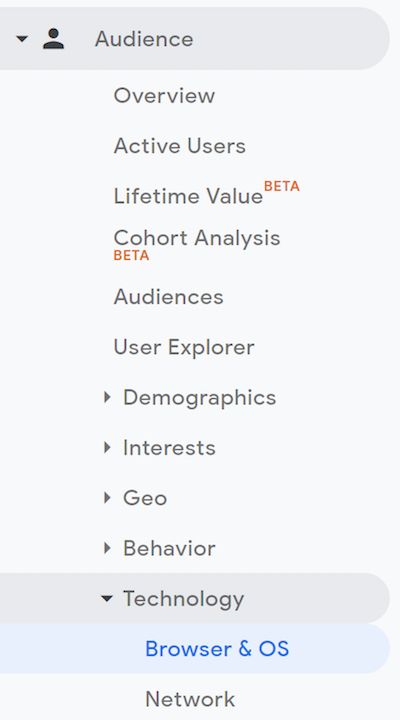Select the Demographics menu label
The height and width of the screenshot is (720, 400).
199,398
